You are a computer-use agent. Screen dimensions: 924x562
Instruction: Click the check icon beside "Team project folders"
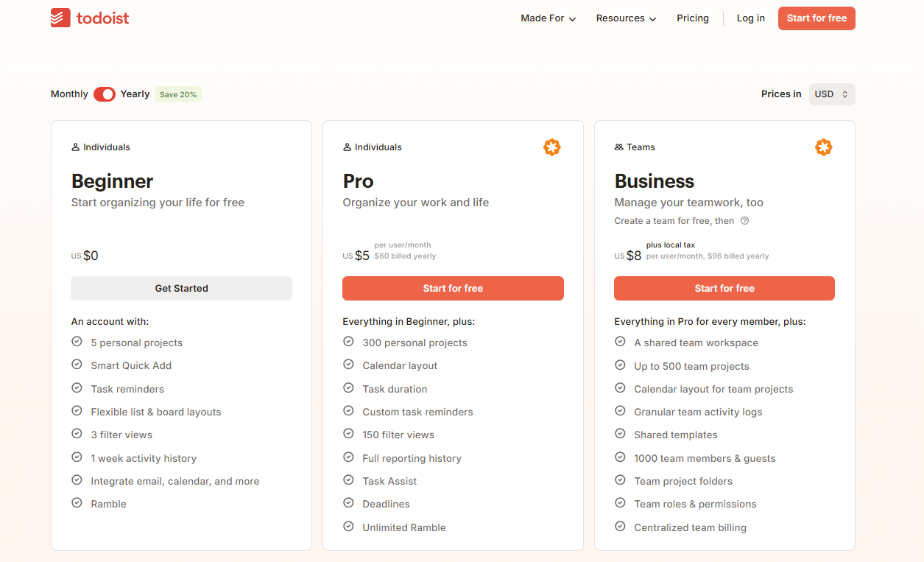[x=620, y=480]
